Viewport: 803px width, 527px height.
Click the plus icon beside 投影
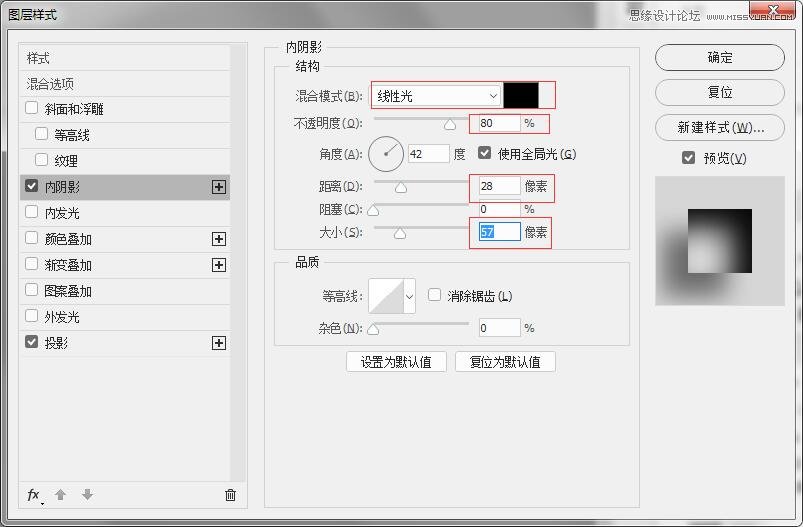[x=219, y=343]
